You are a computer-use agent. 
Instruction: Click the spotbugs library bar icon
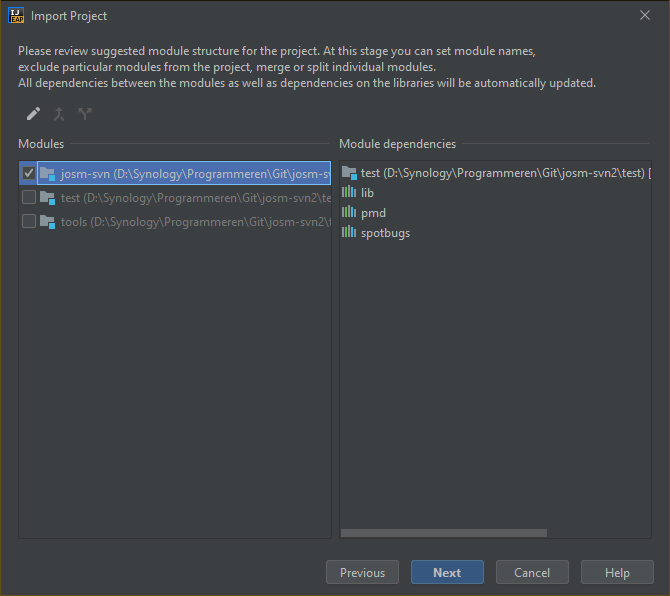(x=349, y=232)
